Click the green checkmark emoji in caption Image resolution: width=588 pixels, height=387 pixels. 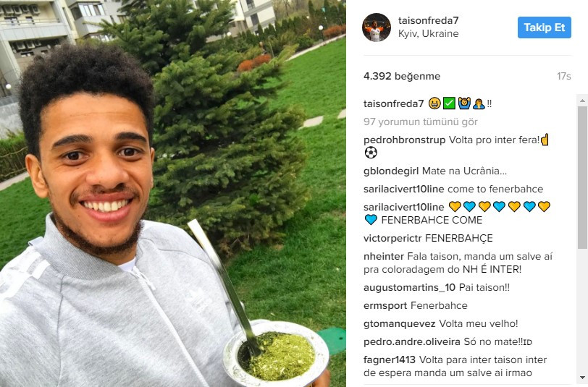point(449,103)
